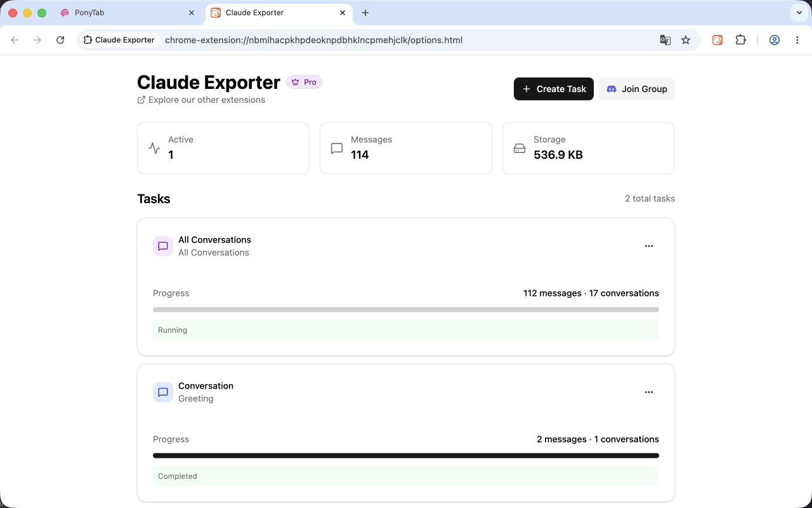The image size is (812, 508).
Task: Click the All Conversations task purple icon
Action: click(163, 246)
